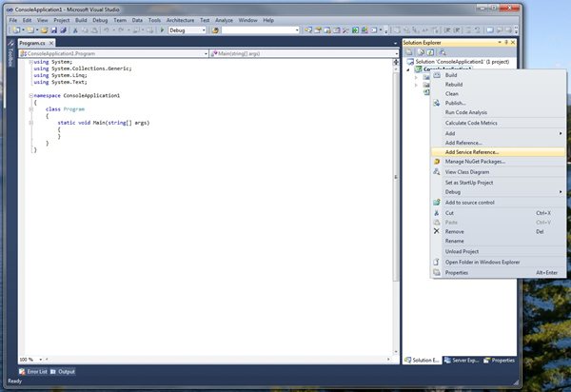Save the file with the Save icon

pos(53,30)
